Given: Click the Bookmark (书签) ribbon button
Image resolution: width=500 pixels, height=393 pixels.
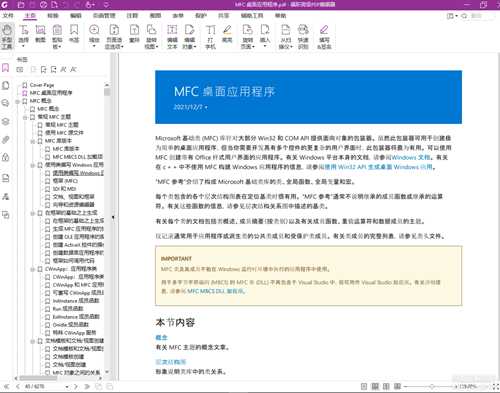Looking at the screenshot, I should (x=74, y=34).
